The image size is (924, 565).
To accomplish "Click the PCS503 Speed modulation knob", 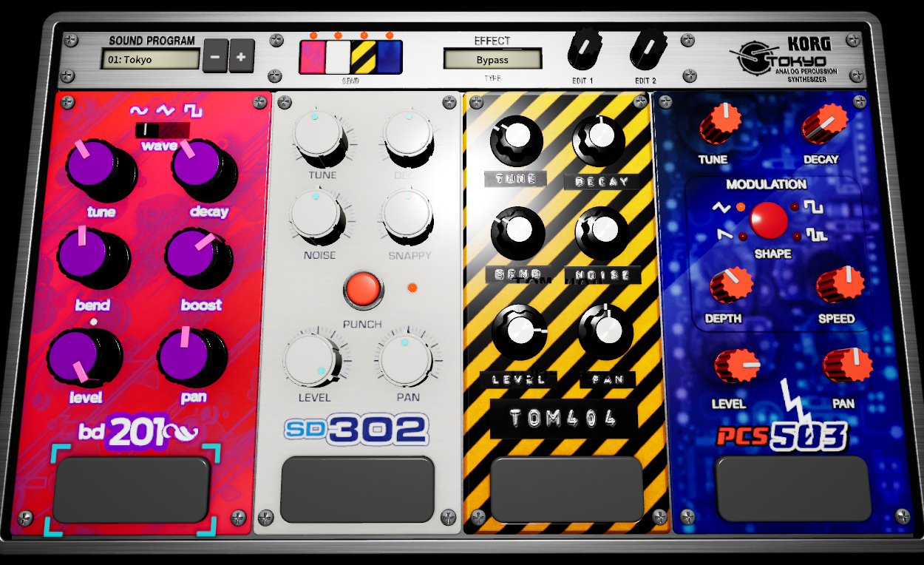I will (x=840, y=285).
